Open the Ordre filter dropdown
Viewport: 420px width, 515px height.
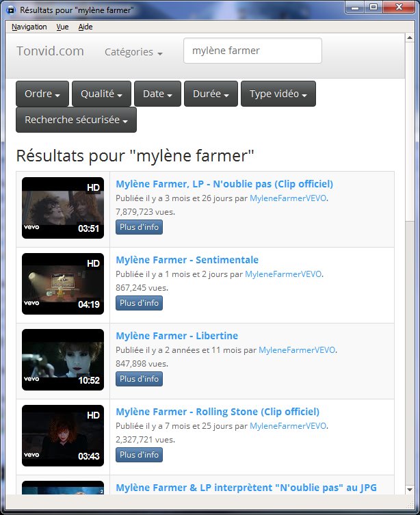coord(42,94)
